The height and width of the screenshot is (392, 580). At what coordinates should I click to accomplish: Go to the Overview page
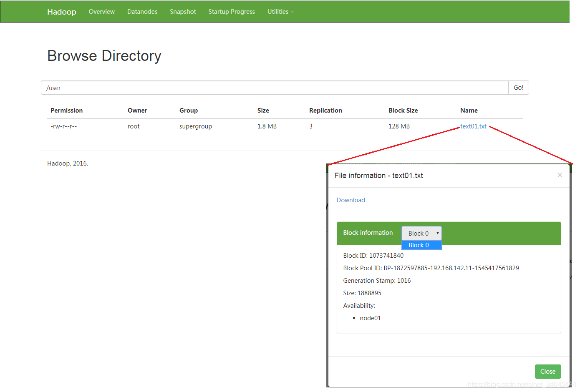pos(102,12)
